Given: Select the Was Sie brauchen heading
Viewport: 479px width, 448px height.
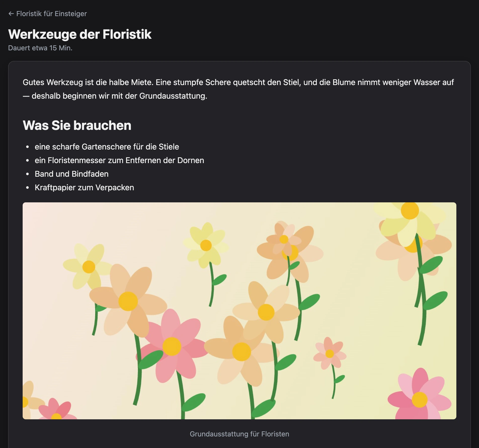Looking at the screenshot, I should pyautogui.click(x=77, y=125).
